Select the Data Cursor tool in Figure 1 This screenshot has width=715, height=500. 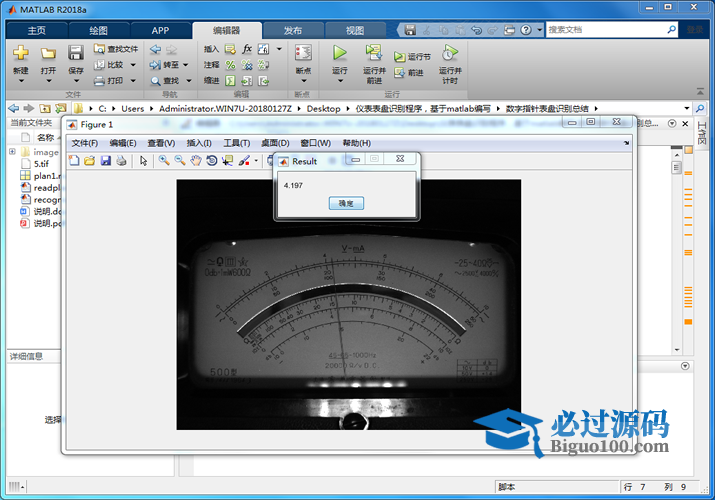pos(228,160)
